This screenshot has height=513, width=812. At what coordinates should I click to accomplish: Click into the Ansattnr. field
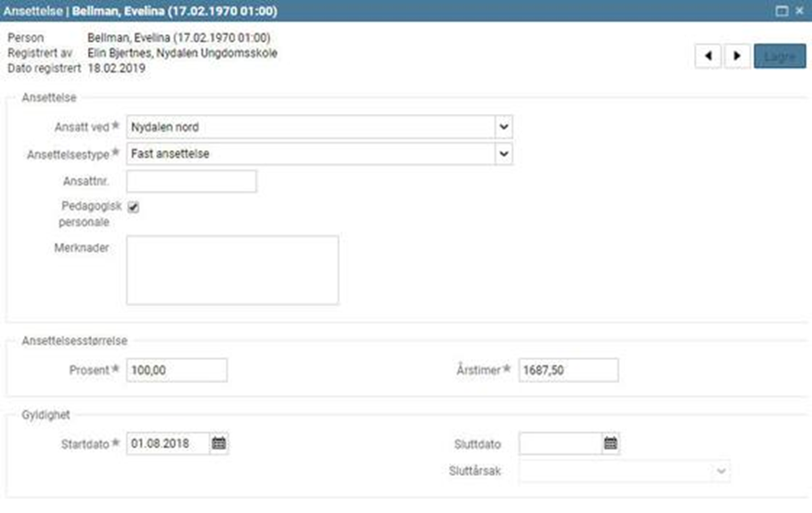(x=191, y=181)
